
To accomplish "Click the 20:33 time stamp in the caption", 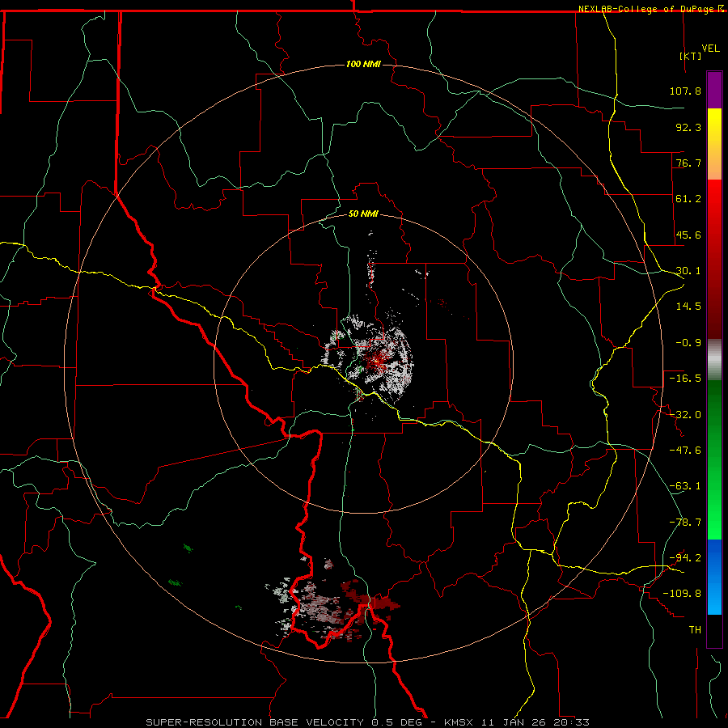I will coord(571,722).
